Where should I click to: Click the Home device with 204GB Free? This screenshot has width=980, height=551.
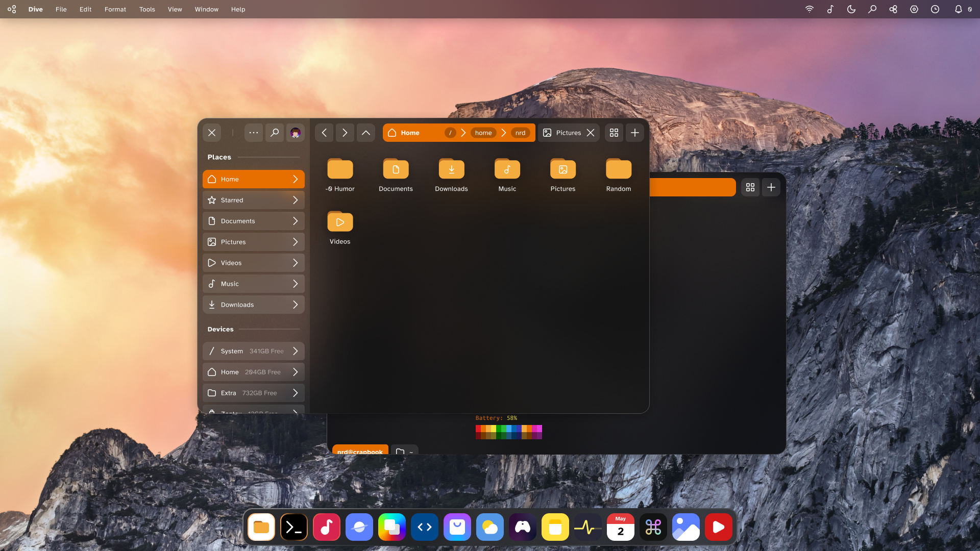click(x=254, y=372)
